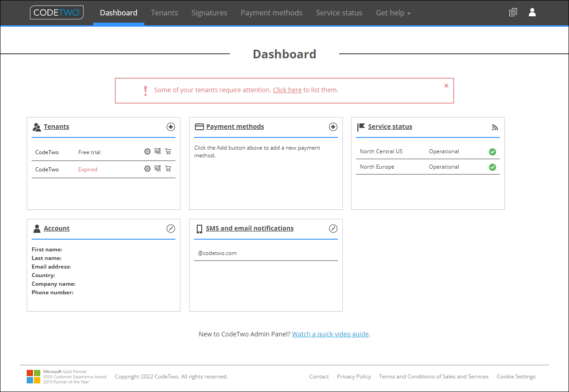Dismiss the tenants attention alert
This screenshot has height=392, width=569.
pos(446,85)
